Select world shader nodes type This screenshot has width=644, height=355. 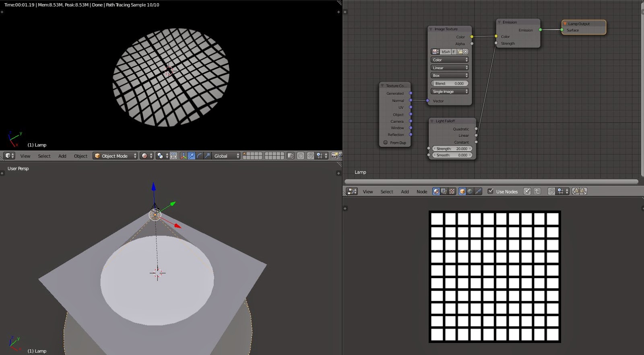(x=470, y=191)
